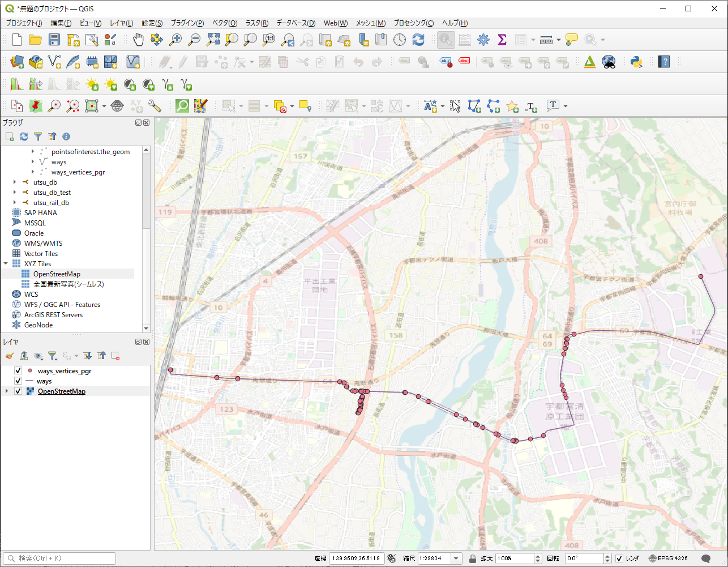Click the ways layer line color symbol
This screenshot has width=728, height=567.
[29, 381]
